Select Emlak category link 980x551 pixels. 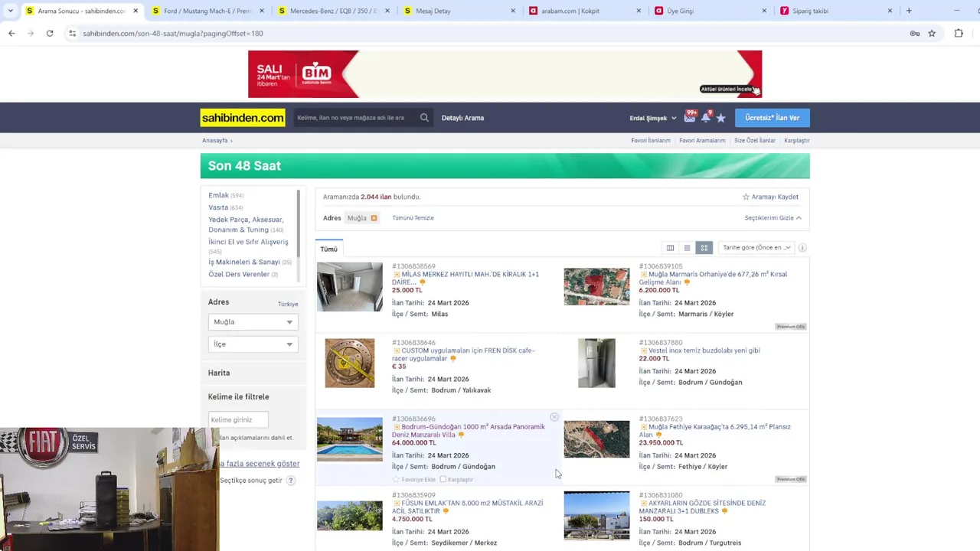[x=218, y=195]
